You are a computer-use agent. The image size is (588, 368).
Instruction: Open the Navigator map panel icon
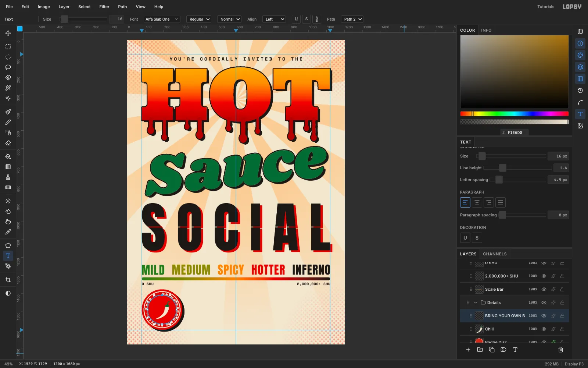tap(580, 32)
